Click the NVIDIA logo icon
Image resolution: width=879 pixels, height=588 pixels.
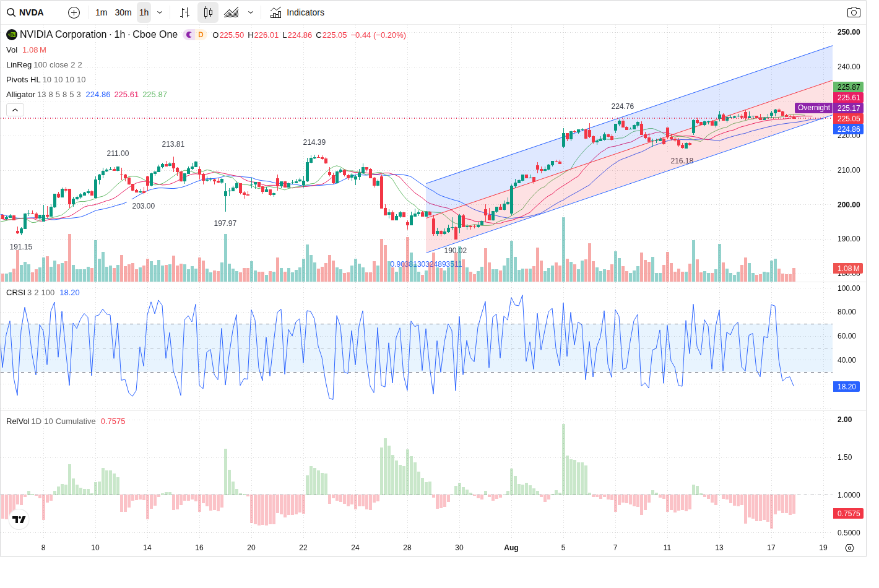tap(11, 35)
